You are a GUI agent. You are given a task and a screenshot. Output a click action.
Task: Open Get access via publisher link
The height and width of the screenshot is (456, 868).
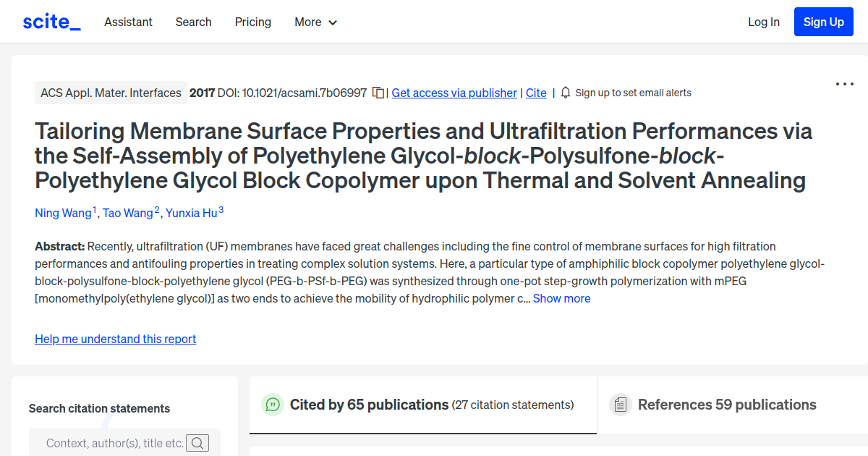coord(454,93)
